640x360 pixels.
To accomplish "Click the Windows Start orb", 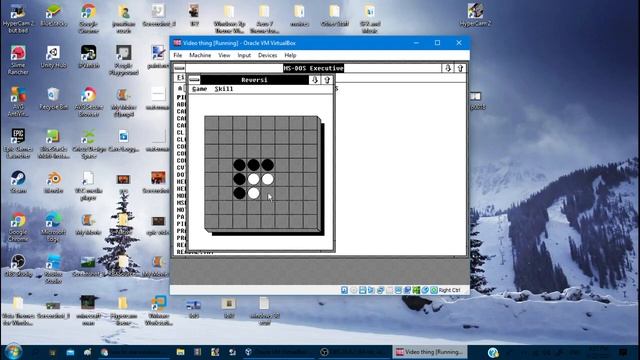I will click(13, 352).
